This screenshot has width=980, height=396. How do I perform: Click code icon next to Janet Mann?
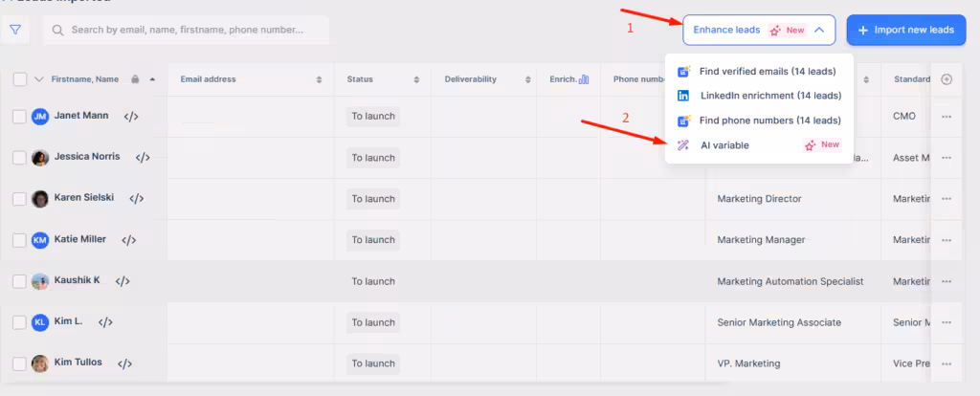[131, 117]
